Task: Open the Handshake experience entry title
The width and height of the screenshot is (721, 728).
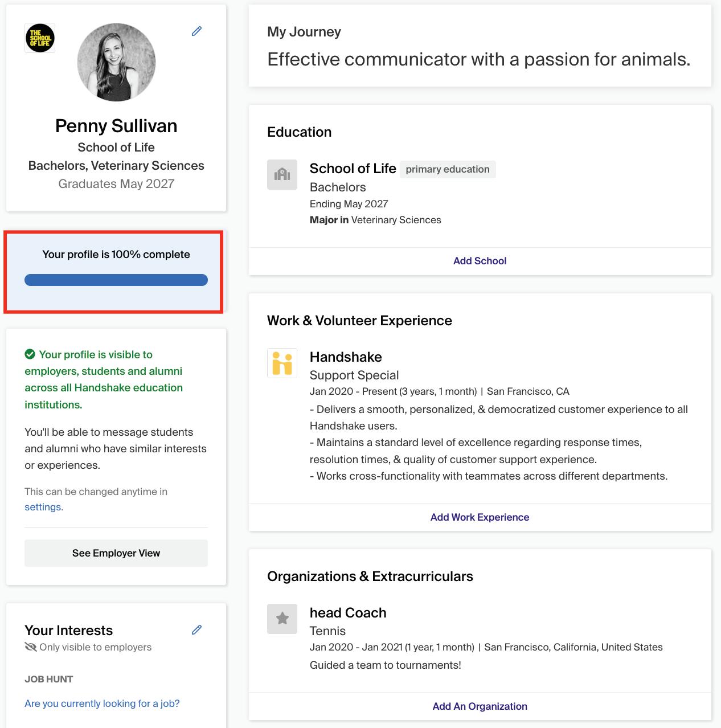Action: click(346, 357)
